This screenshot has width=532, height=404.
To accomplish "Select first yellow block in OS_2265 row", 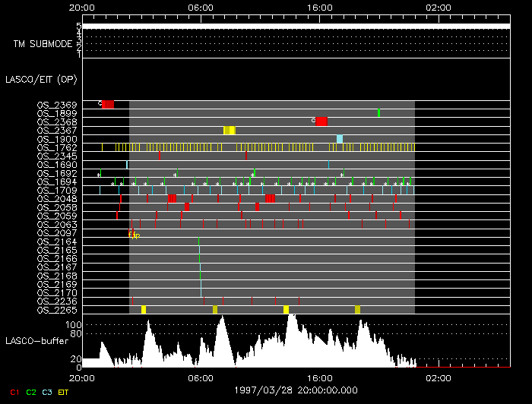I will tap(144, 310).
